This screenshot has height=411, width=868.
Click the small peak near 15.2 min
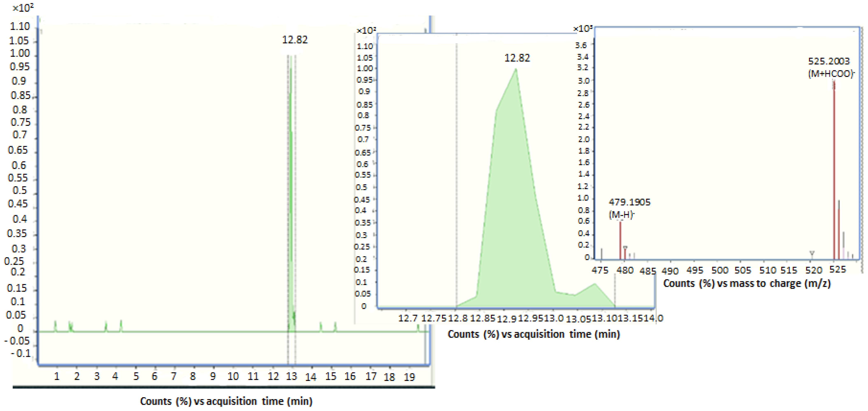[335, 326]
